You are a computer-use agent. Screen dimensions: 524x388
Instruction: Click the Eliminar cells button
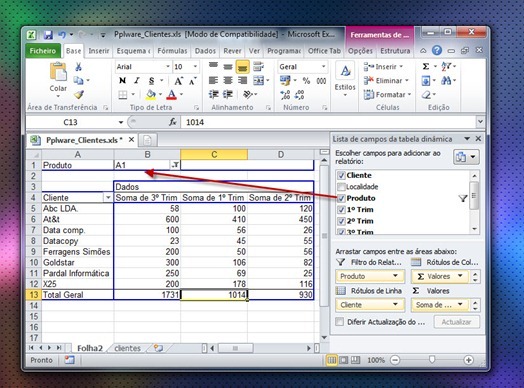pyautogui.click(x=386, y=81)
